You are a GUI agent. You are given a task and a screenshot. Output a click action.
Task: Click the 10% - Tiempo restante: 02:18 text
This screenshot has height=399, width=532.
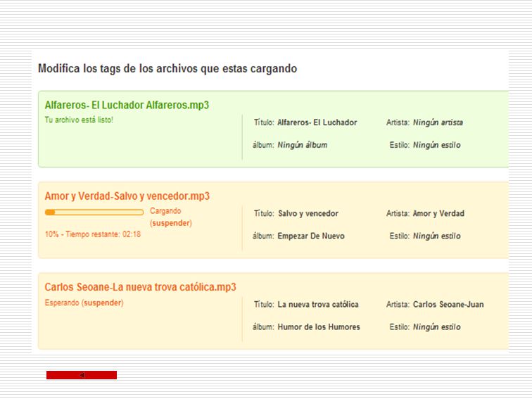[x=93, y=234]
